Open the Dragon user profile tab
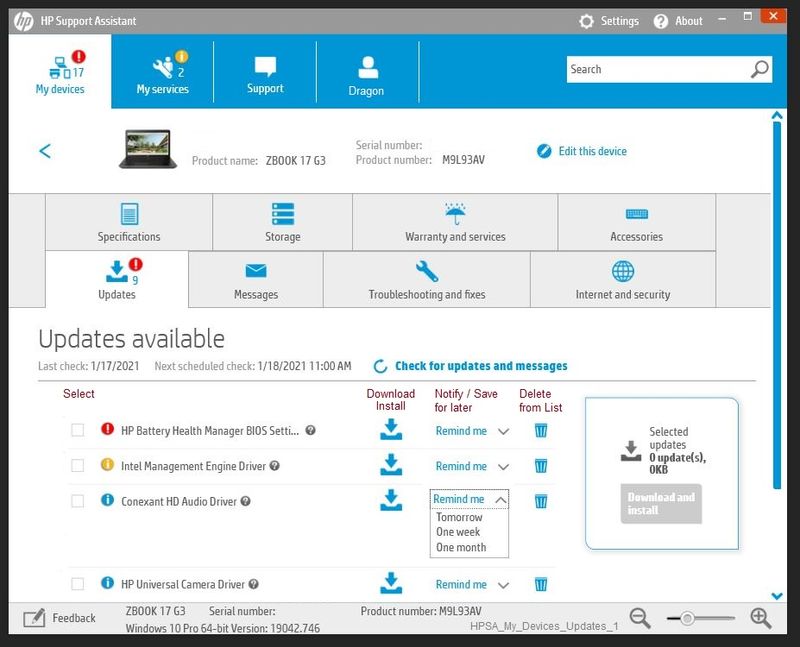 coord(367,72)
